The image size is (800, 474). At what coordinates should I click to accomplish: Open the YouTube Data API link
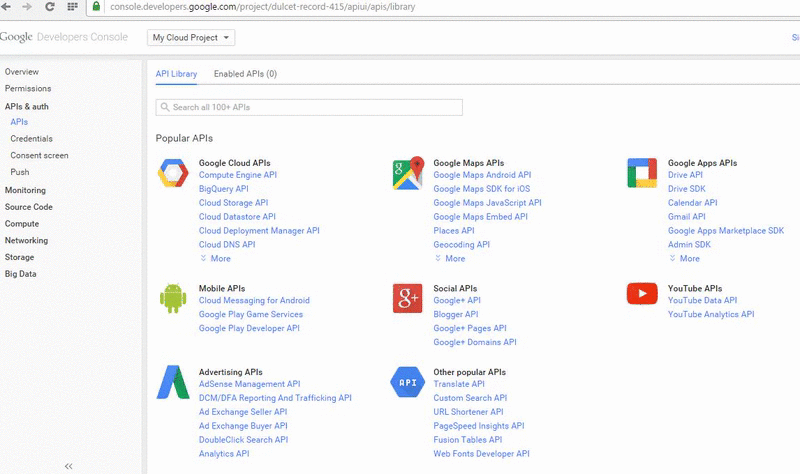(x=702, y=300)
